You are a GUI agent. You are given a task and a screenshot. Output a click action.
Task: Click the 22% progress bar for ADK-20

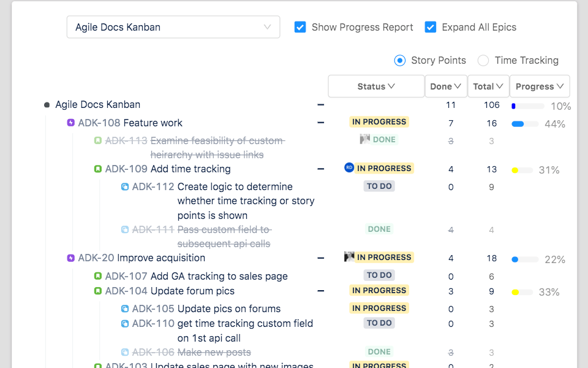525,259
